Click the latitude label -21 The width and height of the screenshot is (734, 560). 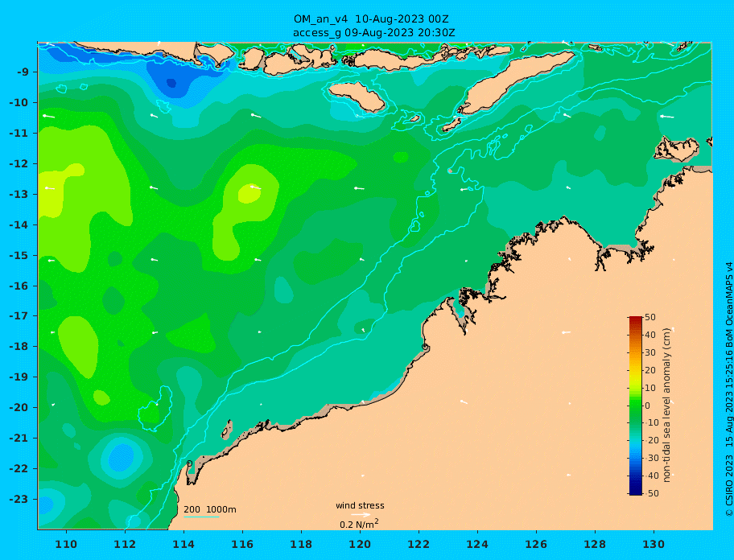pos(19,439)
